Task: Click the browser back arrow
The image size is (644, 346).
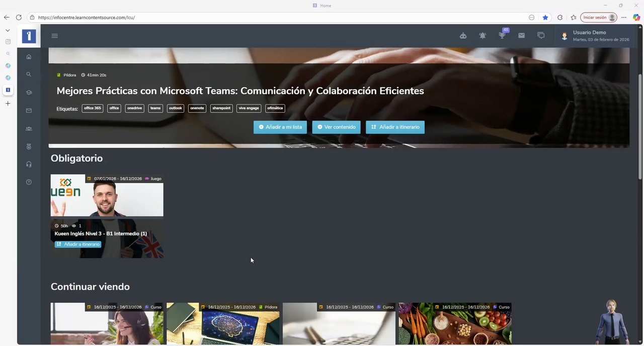Action: click(x=7, y=17)
